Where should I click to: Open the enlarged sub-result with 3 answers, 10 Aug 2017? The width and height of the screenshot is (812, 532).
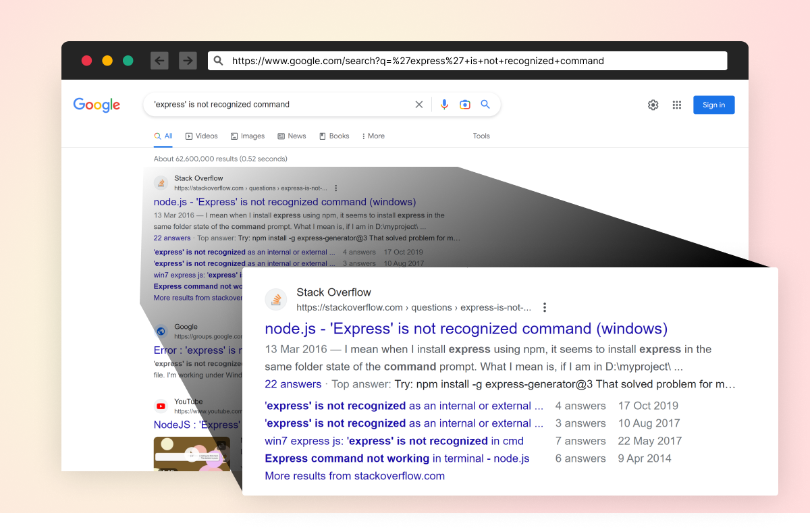click(x=404, y=423)
